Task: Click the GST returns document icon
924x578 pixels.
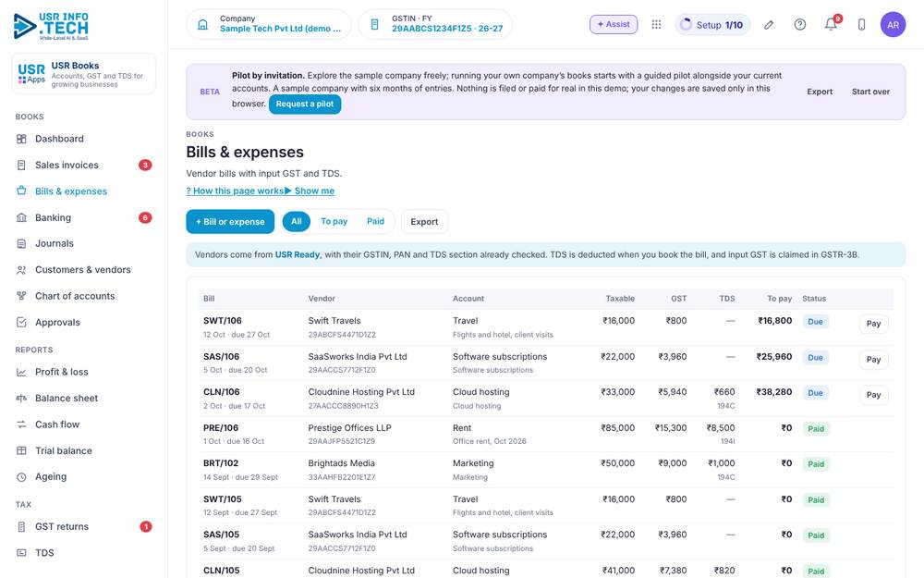Action: tap(21, 527)
